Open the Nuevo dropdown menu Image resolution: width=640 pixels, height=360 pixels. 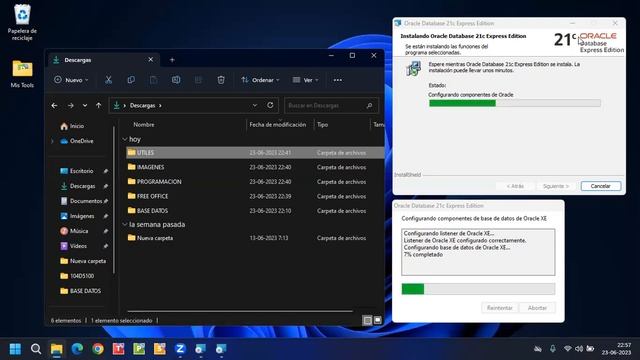pyautogui.click(x=71, y=80)
